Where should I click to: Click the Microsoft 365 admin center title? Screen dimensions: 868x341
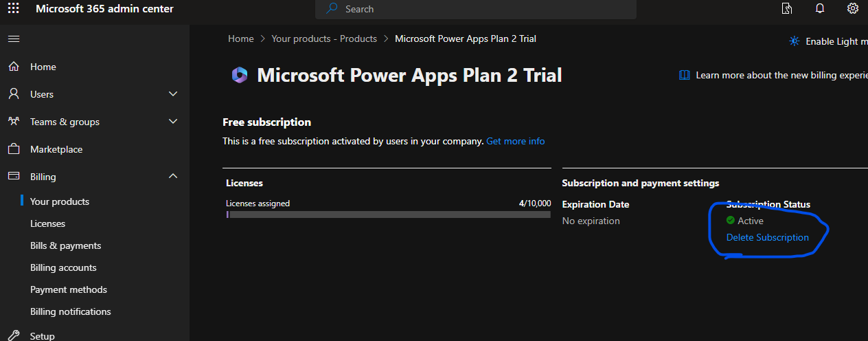pyautogui.click(x=104, y=9)
